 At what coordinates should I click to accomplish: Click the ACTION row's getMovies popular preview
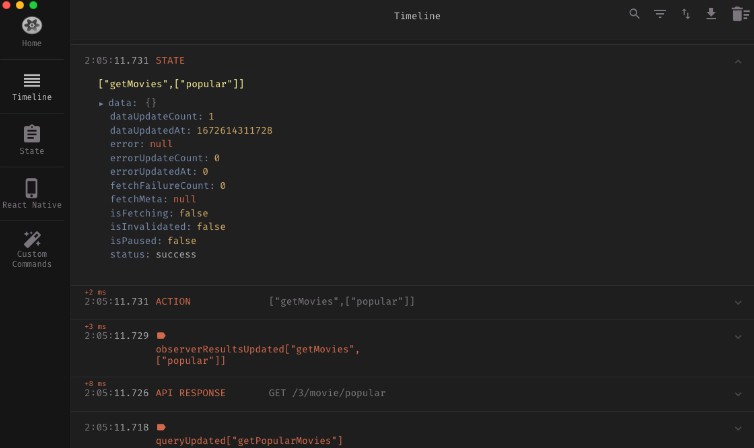pos(341,301)
